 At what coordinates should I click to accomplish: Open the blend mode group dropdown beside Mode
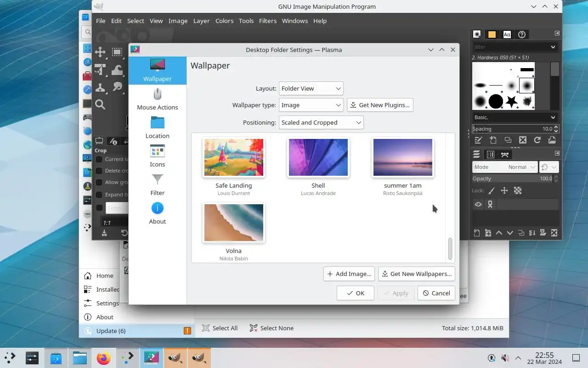coord(548,167)
